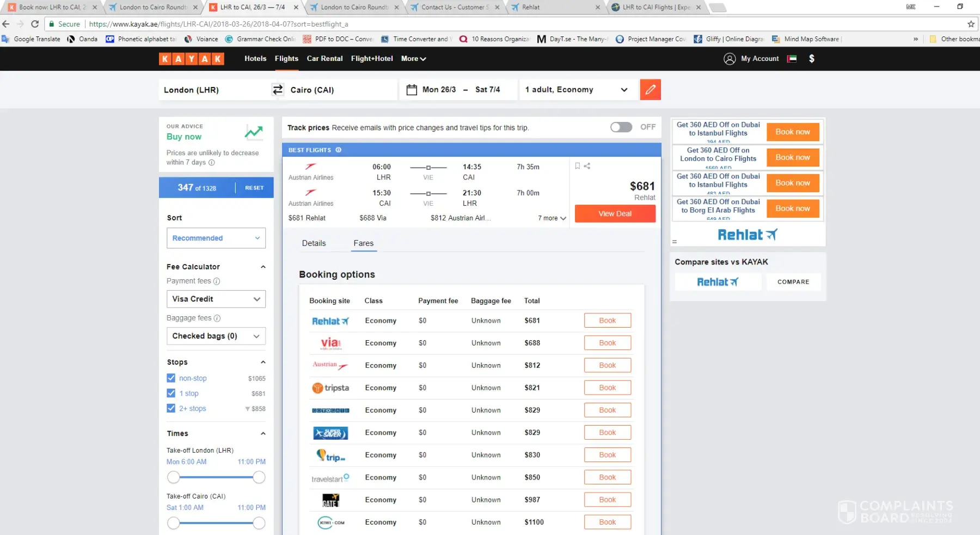980x535 pixels.
Task: Go to the Hotels section
Action: 255,59
